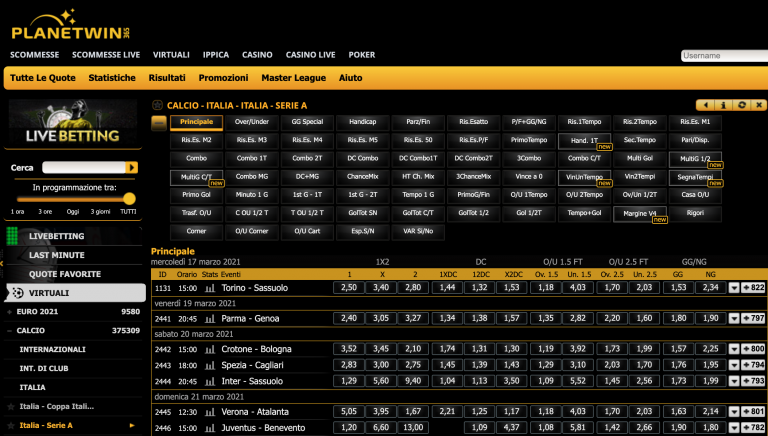This screenshot has width=768, height=436.
Task: Click stats chart icon for Parma - Genoa
Action: click(210, 318)
